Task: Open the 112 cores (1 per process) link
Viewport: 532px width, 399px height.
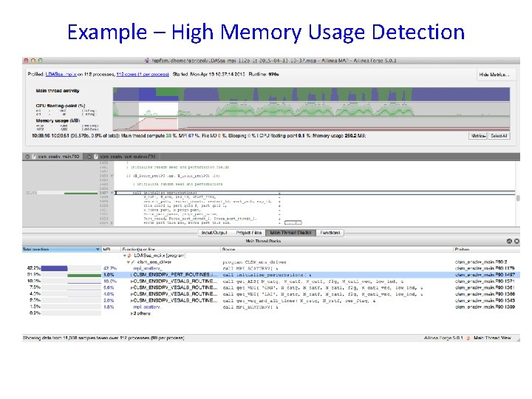Action: 143,75
